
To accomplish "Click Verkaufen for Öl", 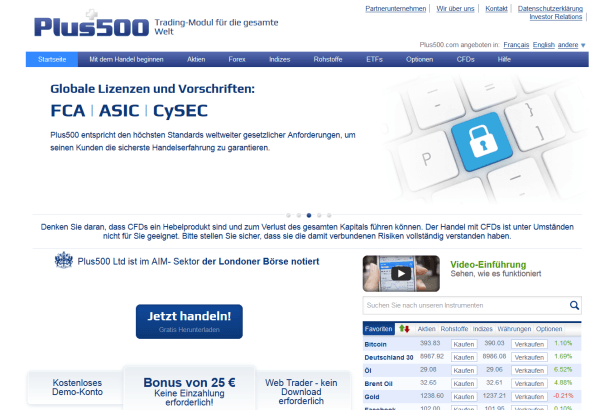I will (529, 370).
